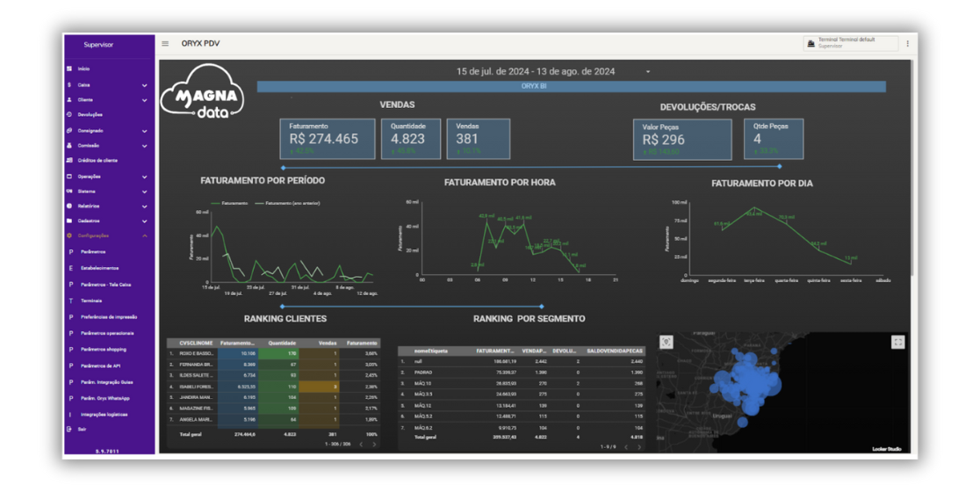Click the Cliente person icon

[69, 100]
